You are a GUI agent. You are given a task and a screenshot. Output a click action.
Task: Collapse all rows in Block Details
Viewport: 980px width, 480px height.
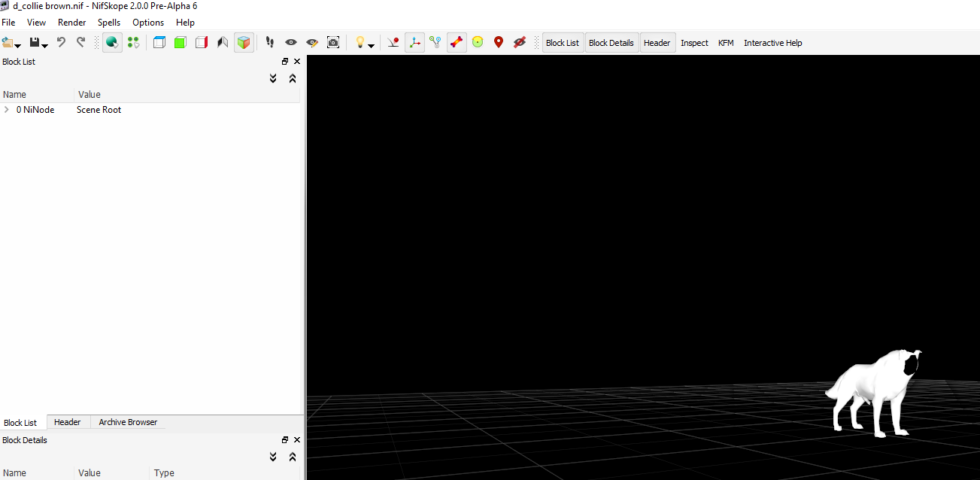[x=293, y=457]
